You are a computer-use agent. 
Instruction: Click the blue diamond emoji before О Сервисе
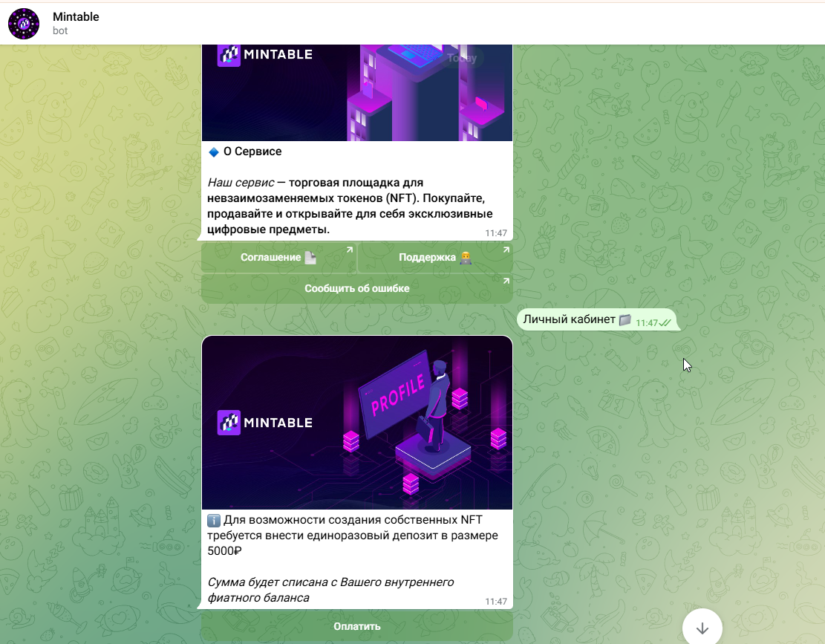coord(214,152)
